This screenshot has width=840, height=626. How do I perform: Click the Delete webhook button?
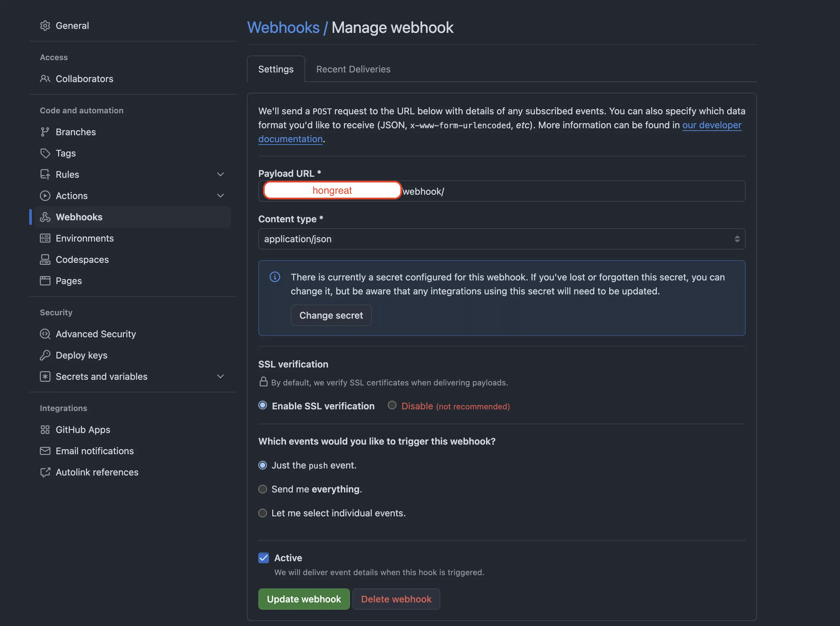pyautogui.click(x=396, y=599)
